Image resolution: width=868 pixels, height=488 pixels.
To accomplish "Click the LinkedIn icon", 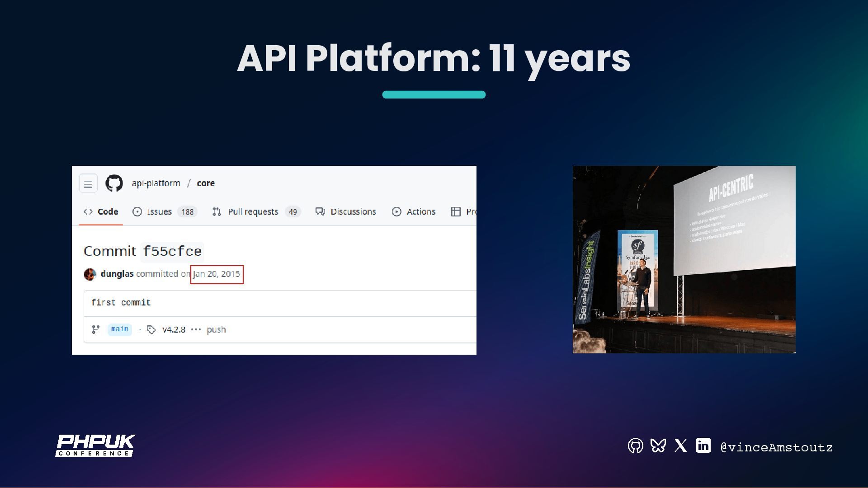I will tap(703, 446).
